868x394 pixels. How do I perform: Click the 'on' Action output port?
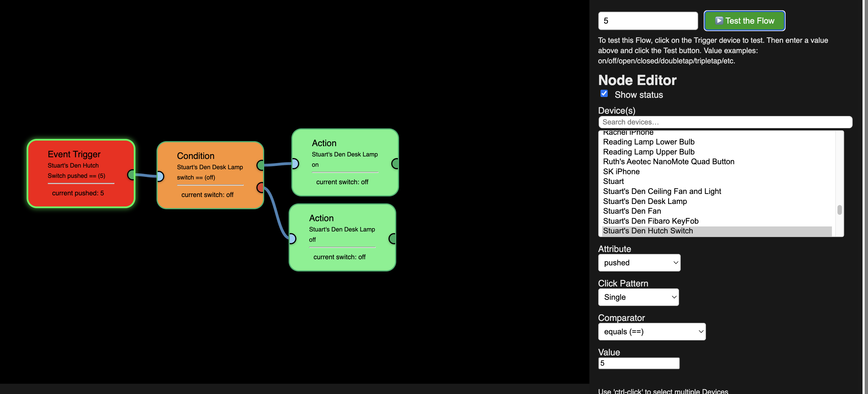click(x=395, y=164)
